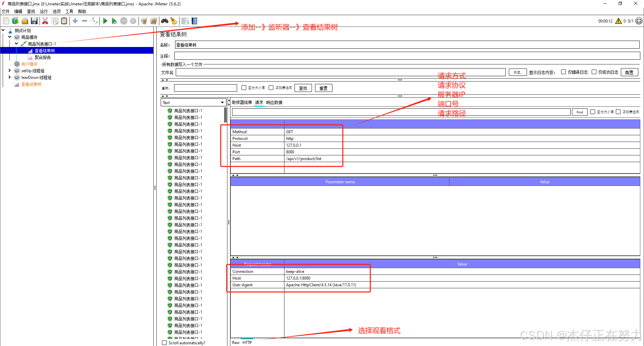The width and height of the screenshot is (644, 346).
Task: Click the 名称 input field
Action: [407, 45]
